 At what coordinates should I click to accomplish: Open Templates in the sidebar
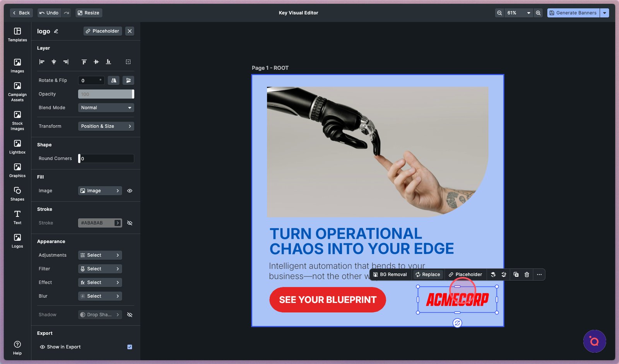[x=17, y=34]
